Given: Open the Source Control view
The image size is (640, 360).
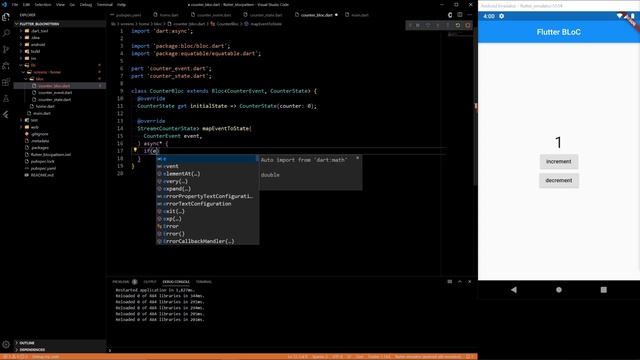Looking at the screenshot, I should (x=6, y=49).
